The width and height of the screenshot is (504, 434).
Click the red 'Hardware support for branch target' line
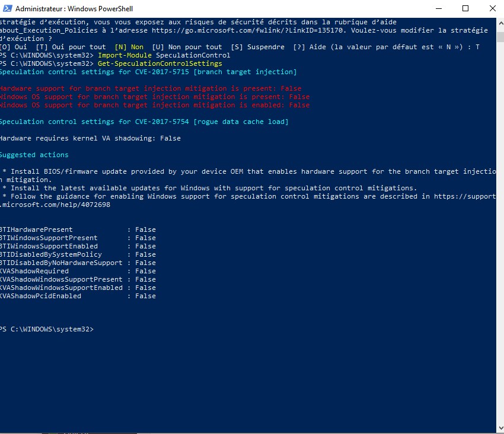click(151, 88)
